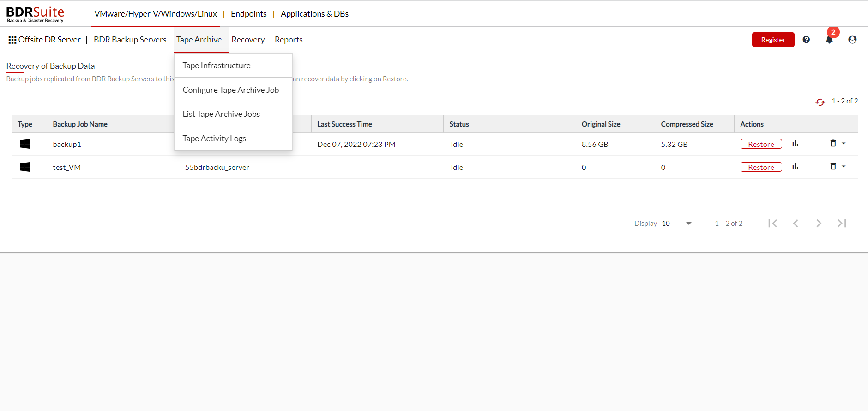Image resolution: width=868 pixels, height=411 pixels.
Task: Click the test_VM job name
Action: 66,167
